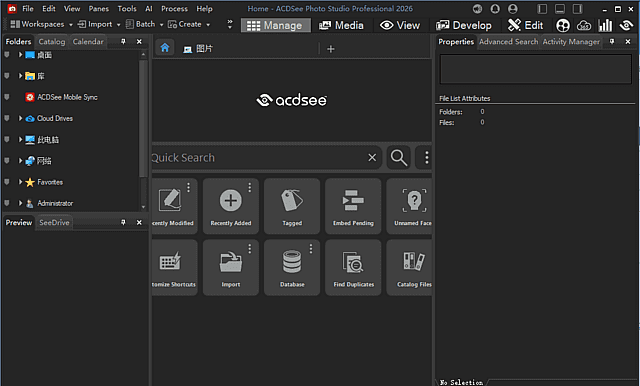Viewport: 640px width, 386px height.
Task: Expand the Favorites node
Action: 20,182
